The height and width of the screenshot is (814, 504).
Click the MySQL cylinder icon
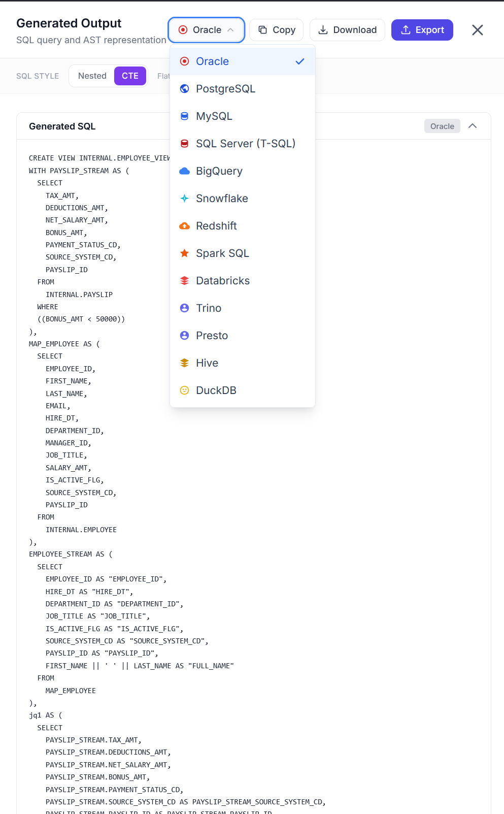[185, 116]
